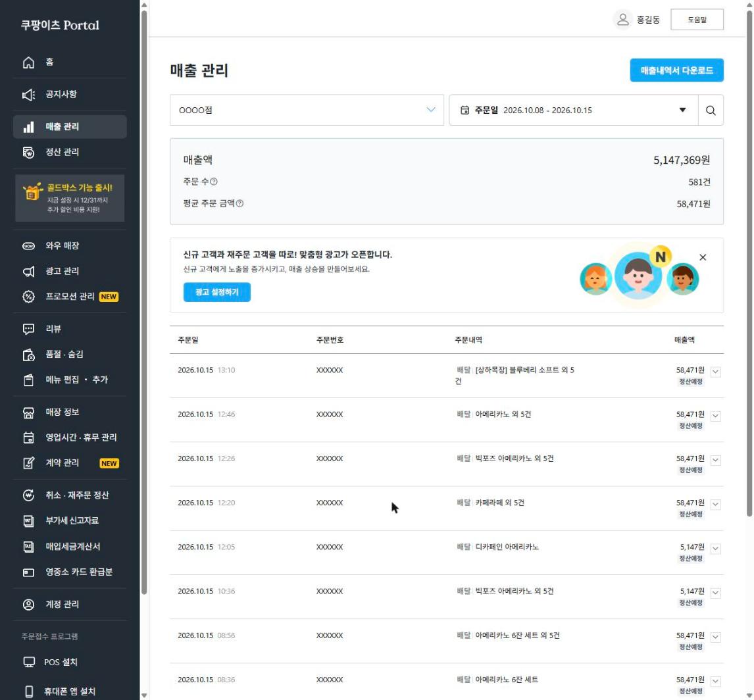The height and width of the screenshot is (700, 754).
Task: Open the 주문일 date range dropdown
Action: (573, 110)
